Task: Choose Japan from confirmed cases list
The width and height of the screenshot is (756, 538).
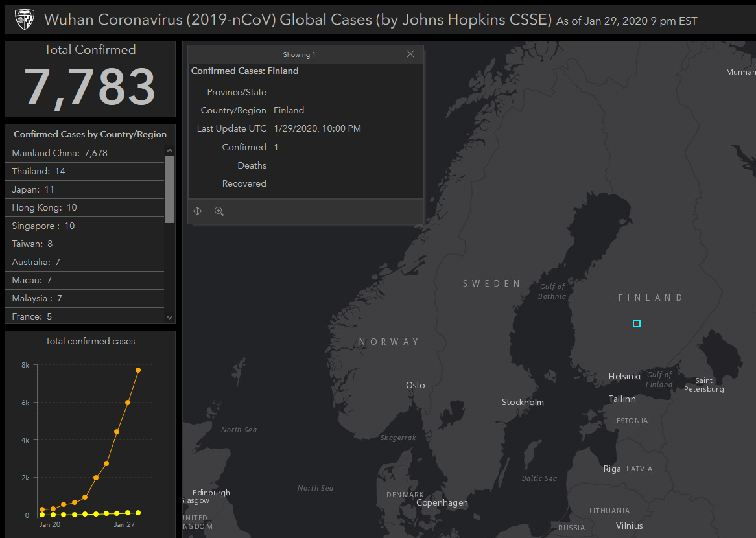Action: click(x=33, y=190)
